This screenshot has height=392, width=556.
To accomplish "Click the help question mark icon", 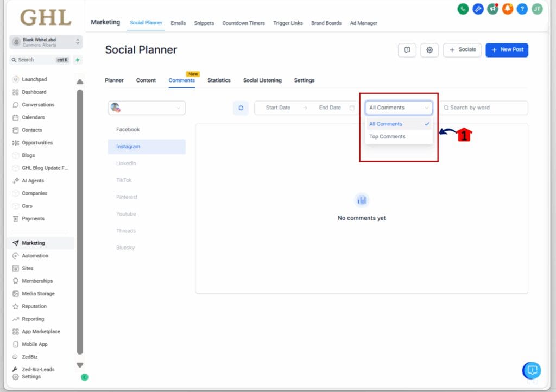I will pyautogui.click(x=522, y=9).
